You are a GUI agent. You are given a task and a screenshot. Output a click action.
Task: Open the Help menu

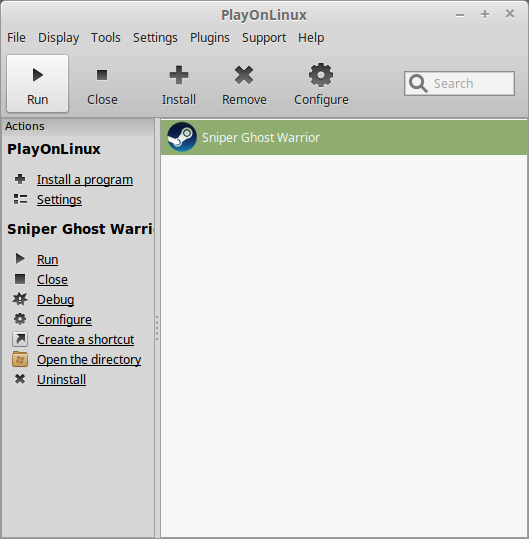[x=311, y=37]
